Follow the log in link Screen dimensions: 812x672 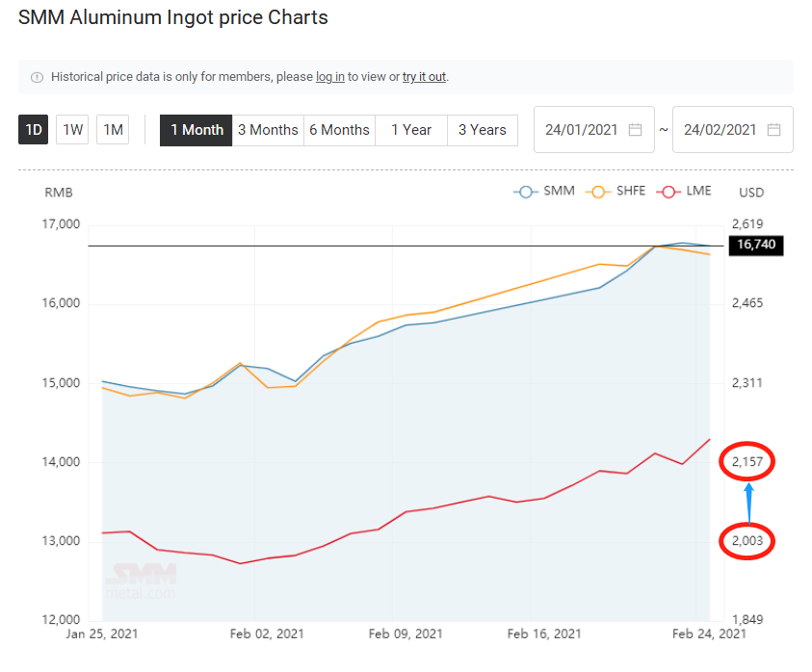(329, 77)
